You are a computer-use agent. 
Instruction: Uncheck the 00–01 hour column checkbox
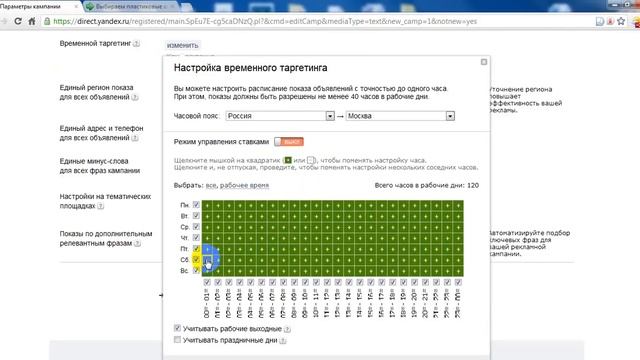207,282
